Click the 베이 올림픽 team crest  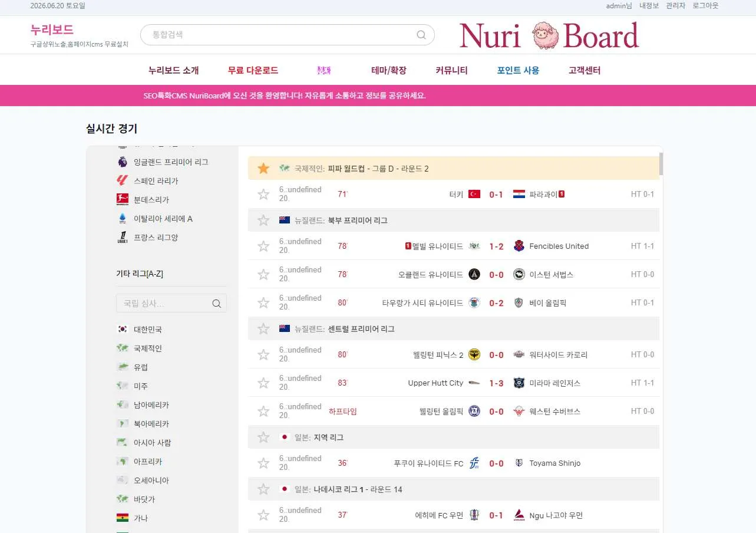click(x=519, y=302)
